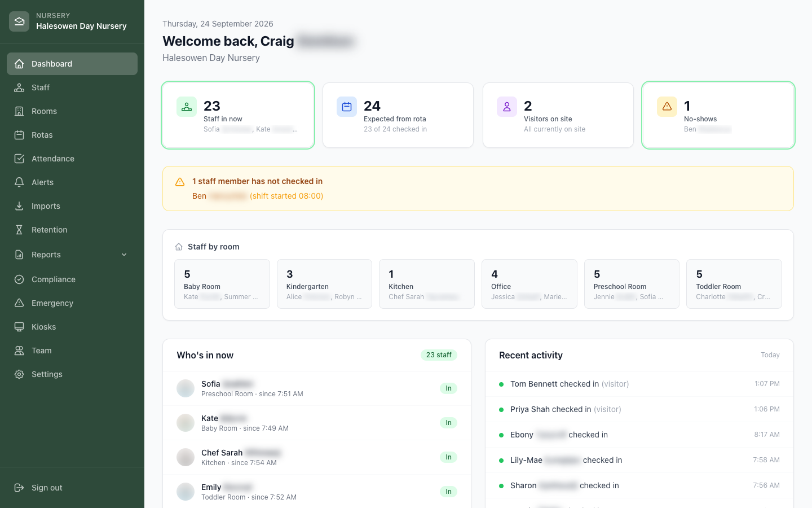Click the Rotas calendar icon in sidebar
Viewport: 812px width, 508px height.
19,135
